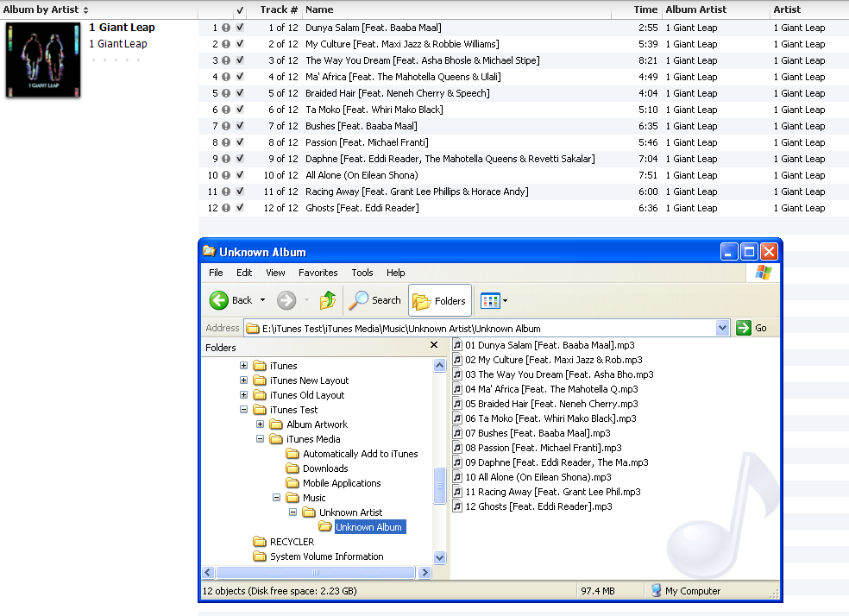
Task: Click the exclamation icon next to track 12
Action: (x=226, y=208)
